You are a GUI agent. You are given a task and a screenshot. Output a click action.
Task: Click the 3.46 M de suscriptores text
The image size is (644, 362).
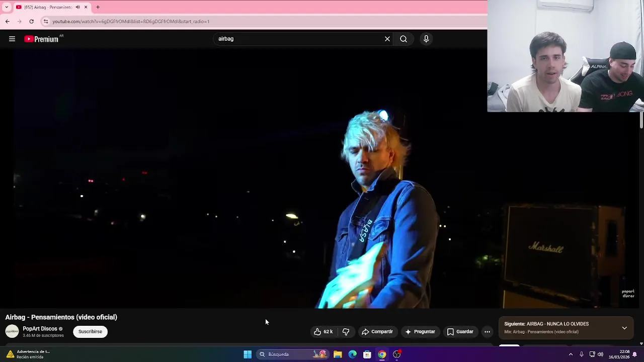(x=43, y=335)
